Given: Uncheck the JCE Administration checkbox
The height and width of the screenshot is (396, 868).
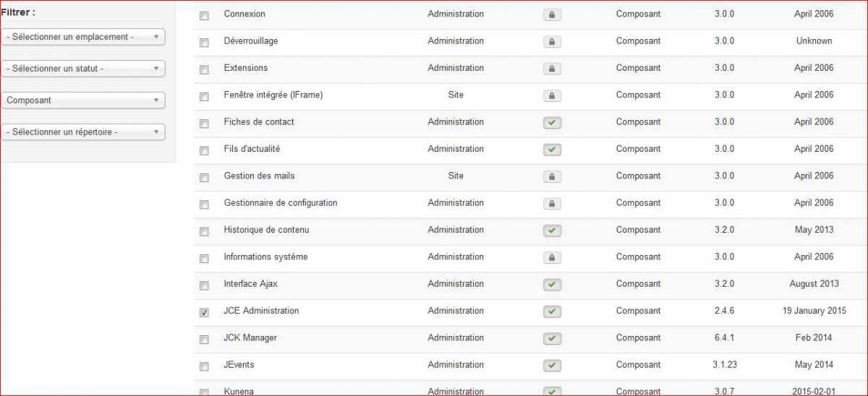Looking at the screenshot, I should click(204, 312).
